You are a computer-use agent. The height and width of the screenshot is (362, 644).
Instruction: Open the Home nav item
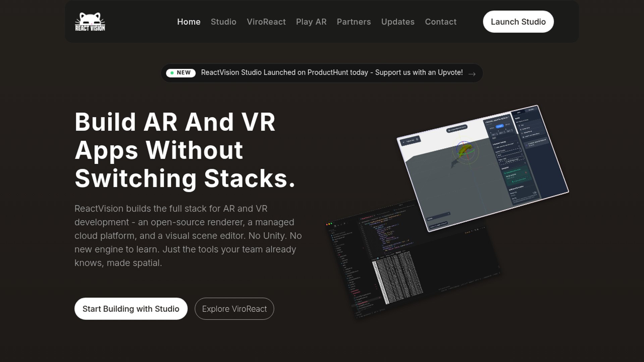pos(189,22)
